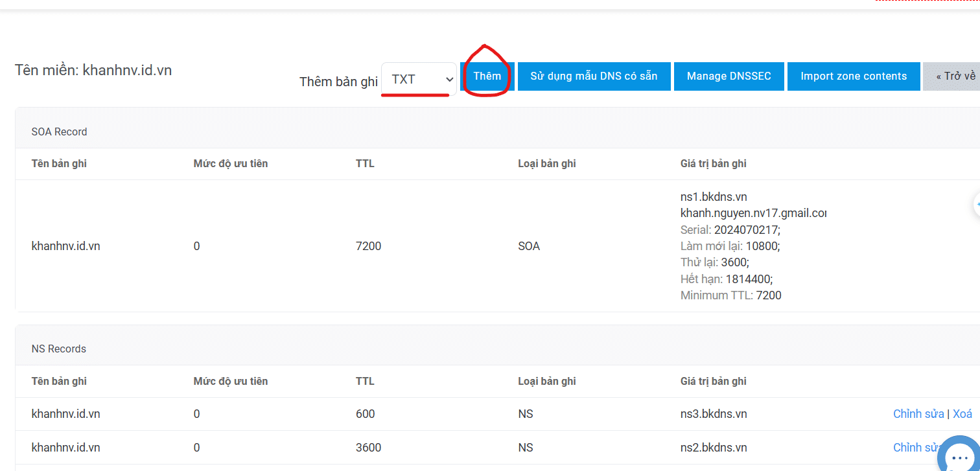This screenshot has width=980, height=471.
Task: Click the ns1.bkdns.vn value in SOA record
Action: [x=714, y=196]
